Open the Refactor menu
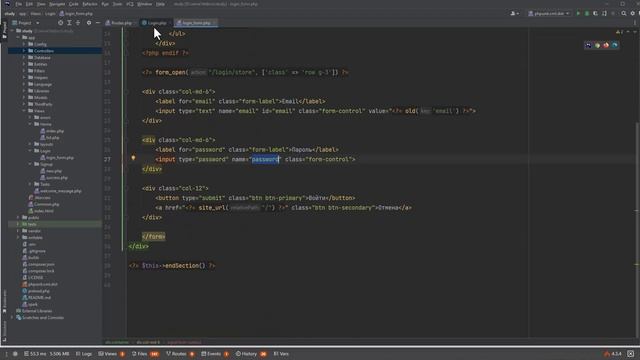 [x=90, y=4]
